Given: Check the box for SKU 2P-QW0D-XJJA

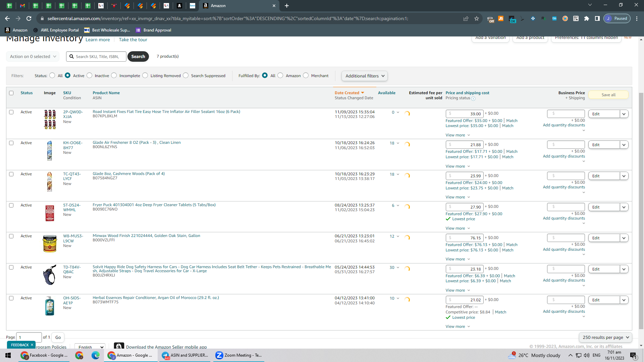Looking at the screenshot, I should point(11,112).
